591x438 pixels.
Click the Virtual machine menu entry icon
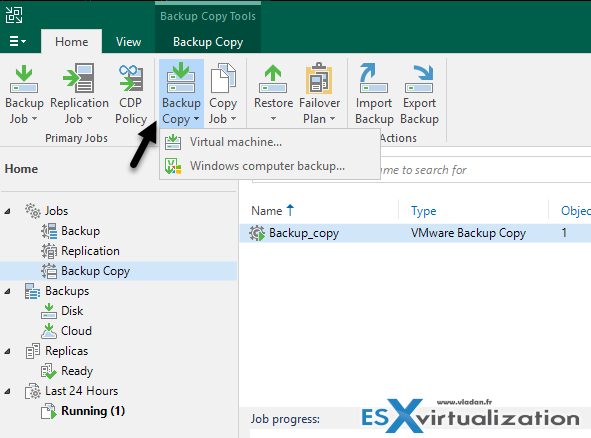point(173,142)
